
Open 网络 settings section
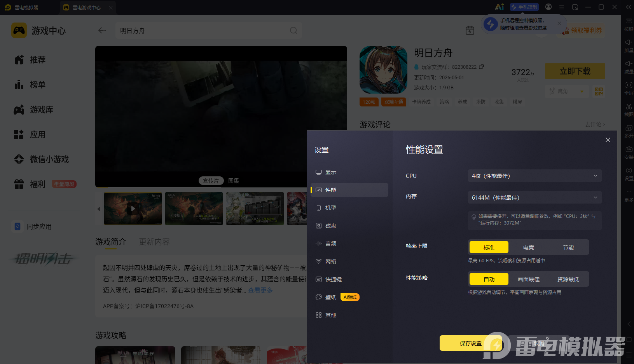click(349, 261)
